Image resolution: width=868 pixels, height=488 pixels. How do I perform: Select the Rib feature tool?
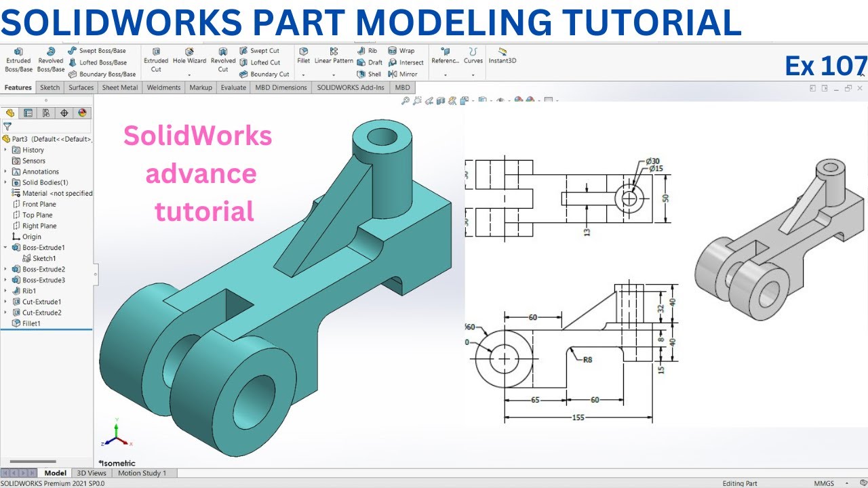(x=367, y=51)
